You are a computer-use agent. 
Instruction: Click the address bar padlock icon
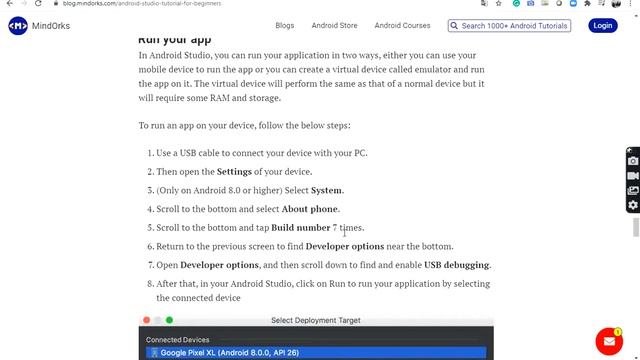click(56, 3)
